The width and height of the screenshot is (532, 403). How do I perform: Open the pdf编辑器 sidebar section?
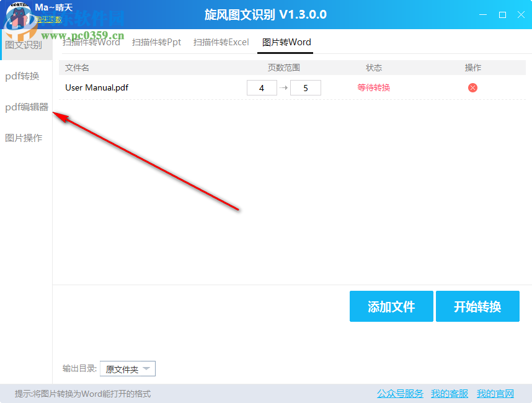tap(25, 107)
